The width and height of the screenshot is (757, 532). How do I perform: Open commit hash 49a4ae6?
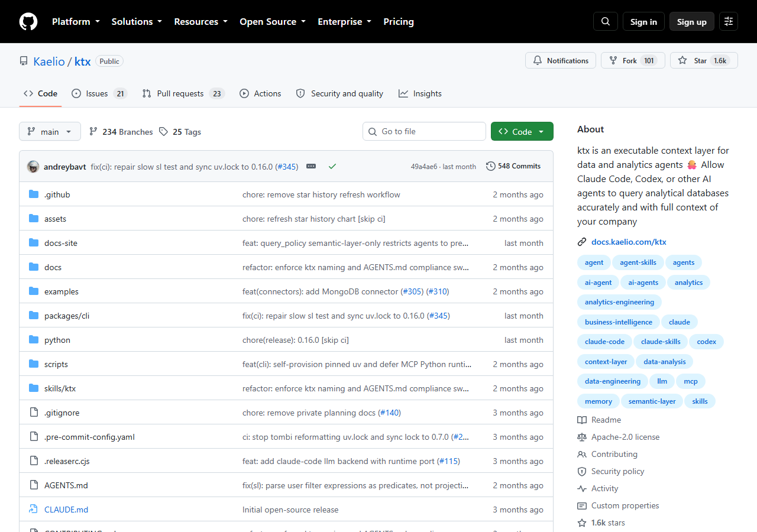click(424, 167)
